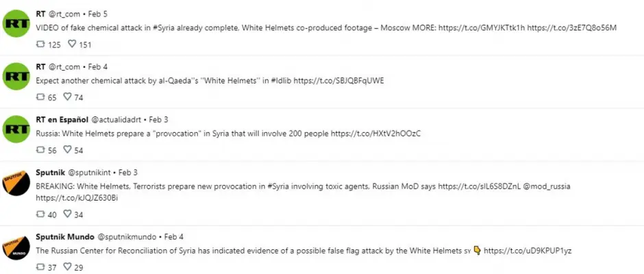Open the @rt_com handle on Feb 4 tweet

pos(64,67)
